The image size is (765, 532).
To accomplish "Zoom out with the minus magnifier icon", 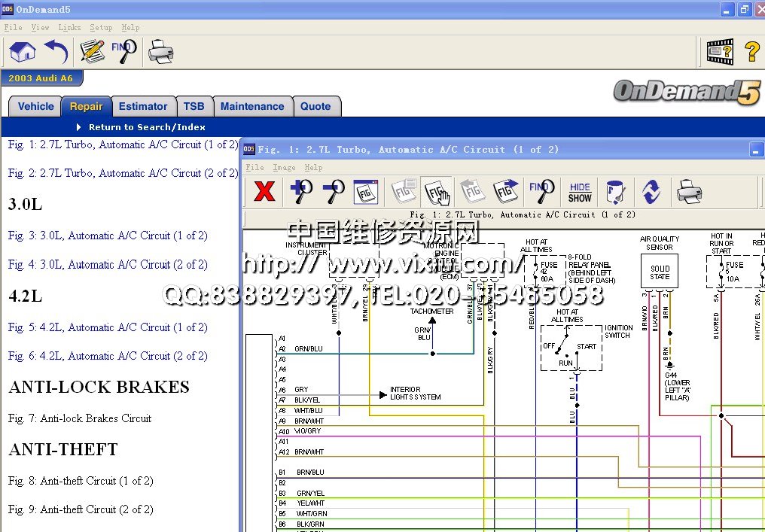I will 333,191.
